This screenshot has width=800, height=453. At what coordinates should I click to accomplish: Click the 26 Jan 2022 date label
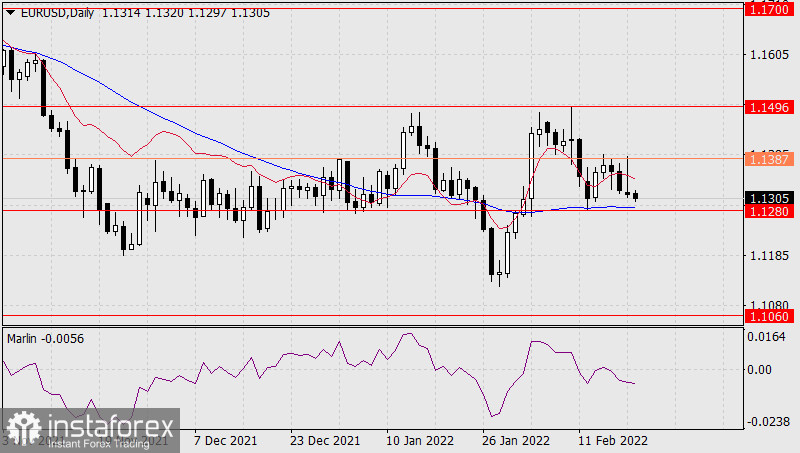[x=515, y=440]
